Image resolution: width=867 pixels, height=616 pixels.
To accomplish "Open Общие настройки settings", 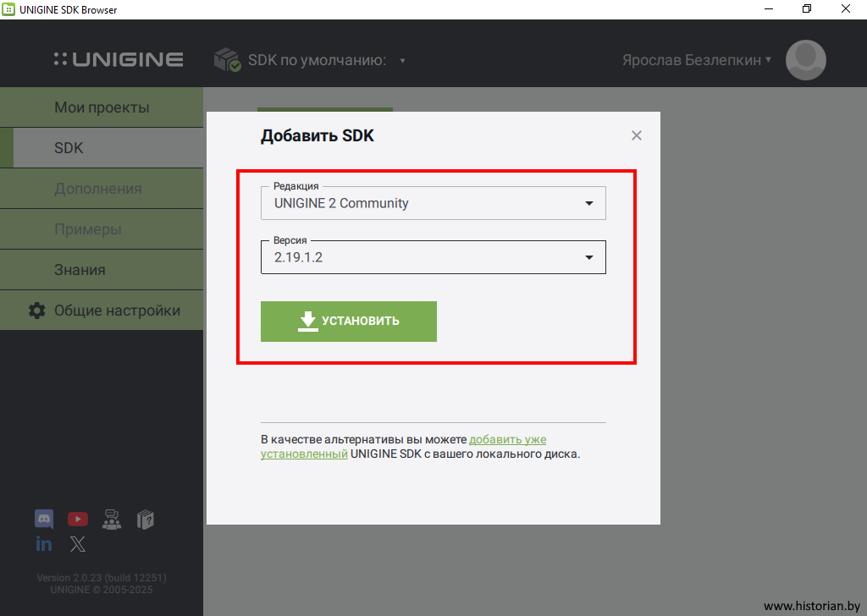I will click(x=117, y=311).
